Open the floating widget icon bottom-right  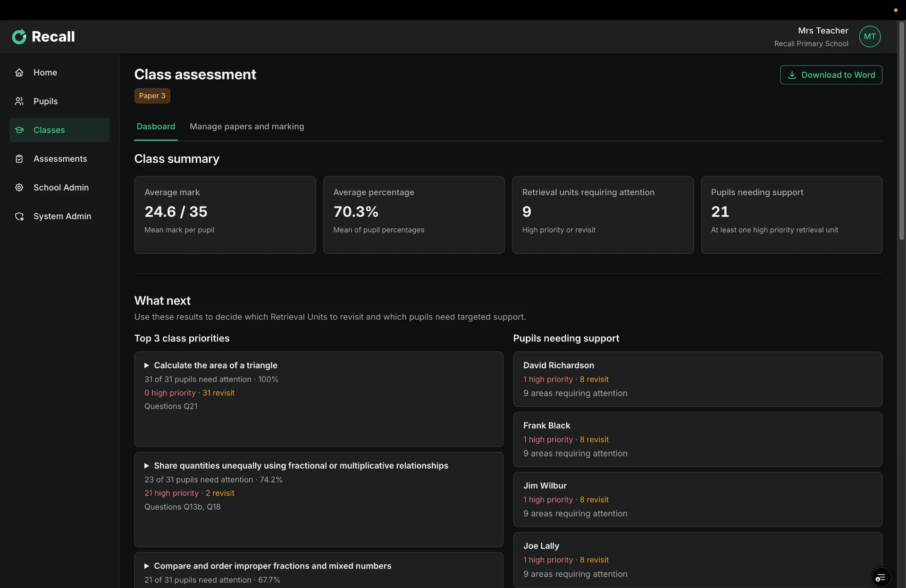tap(881, 577)
